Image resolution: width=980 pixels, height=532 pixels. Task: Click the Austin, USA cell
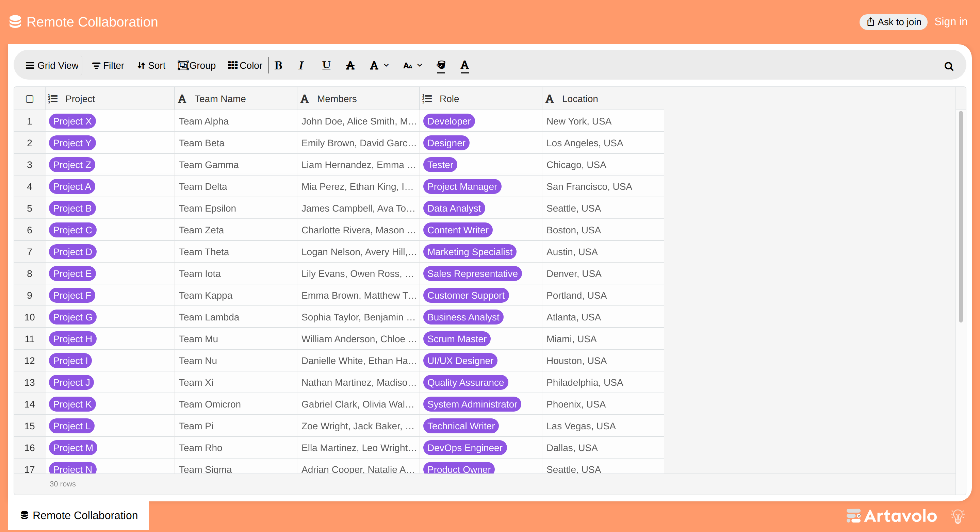click(x=603, y=252)
